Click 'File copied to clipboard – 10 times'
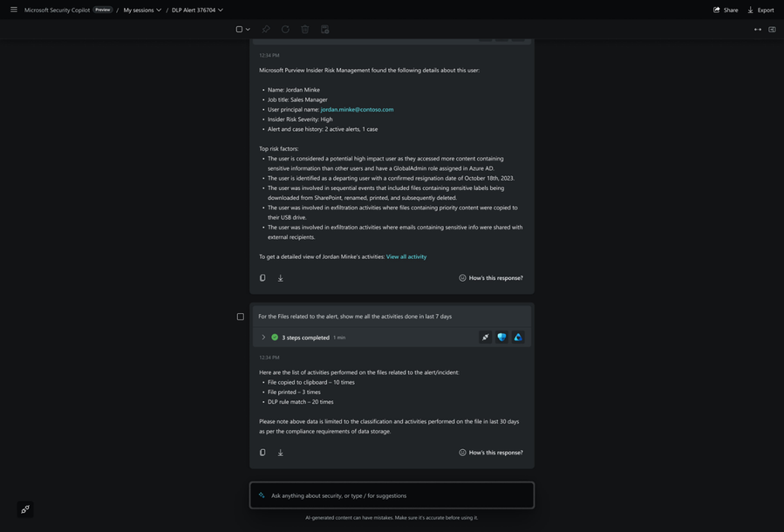 pos(311,382)
